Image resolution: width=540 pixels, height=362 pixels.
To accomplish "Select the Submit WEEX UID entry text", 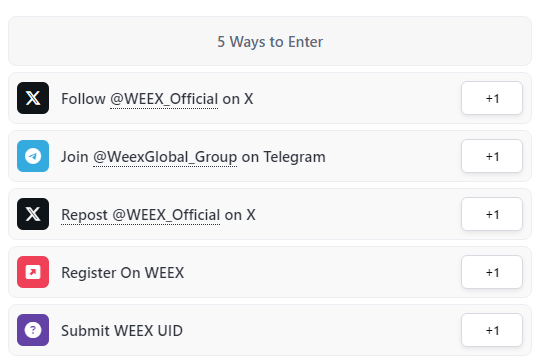I will coord(122,331).
